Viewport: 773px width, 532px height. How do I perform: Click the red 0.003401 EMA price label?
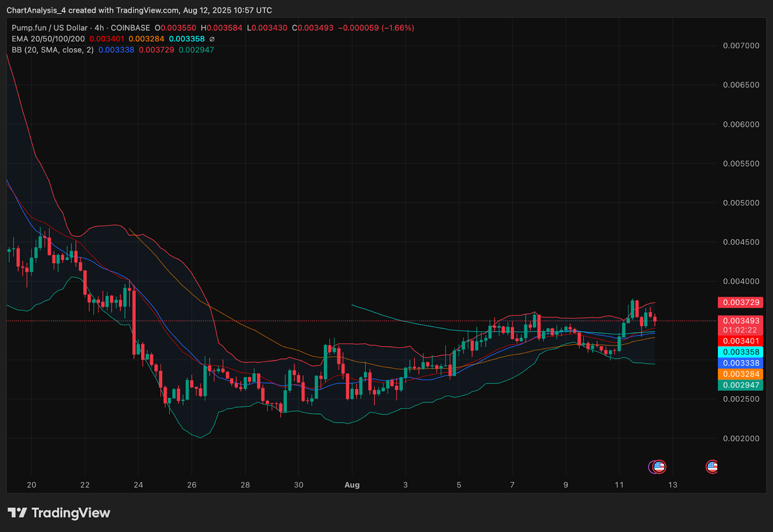(x=741, y=341)
